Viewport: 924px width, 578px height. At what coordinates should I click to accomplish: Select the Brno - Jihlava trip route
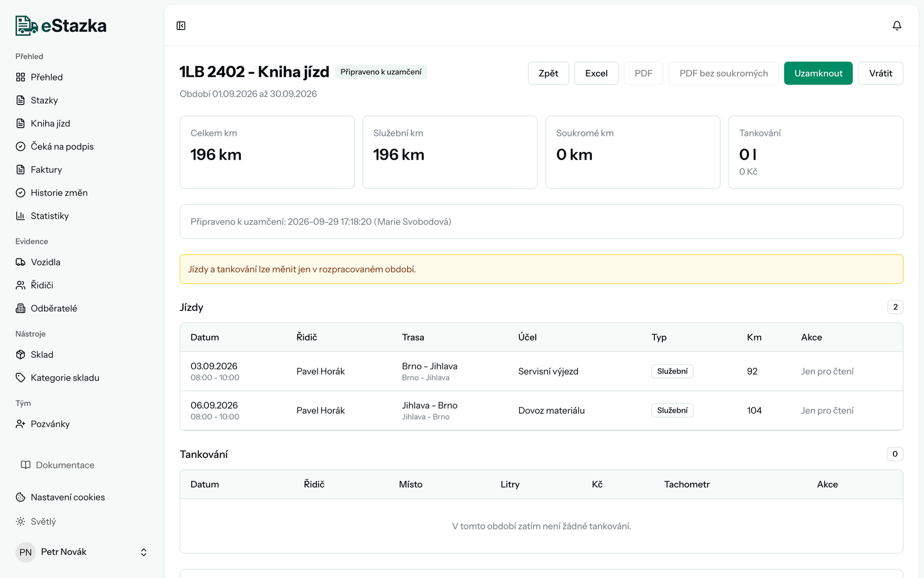(x=430, y=366)
